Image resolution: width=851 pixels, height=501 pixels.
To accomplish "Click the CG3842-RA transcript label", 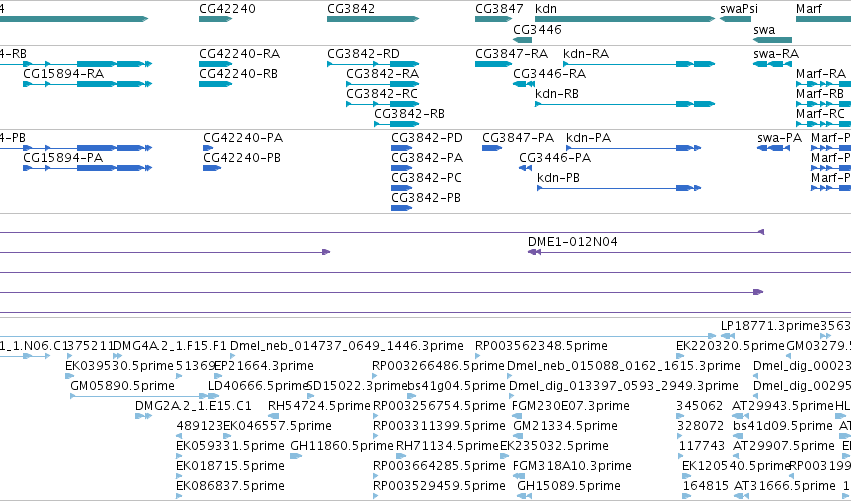I will [383, 73].
